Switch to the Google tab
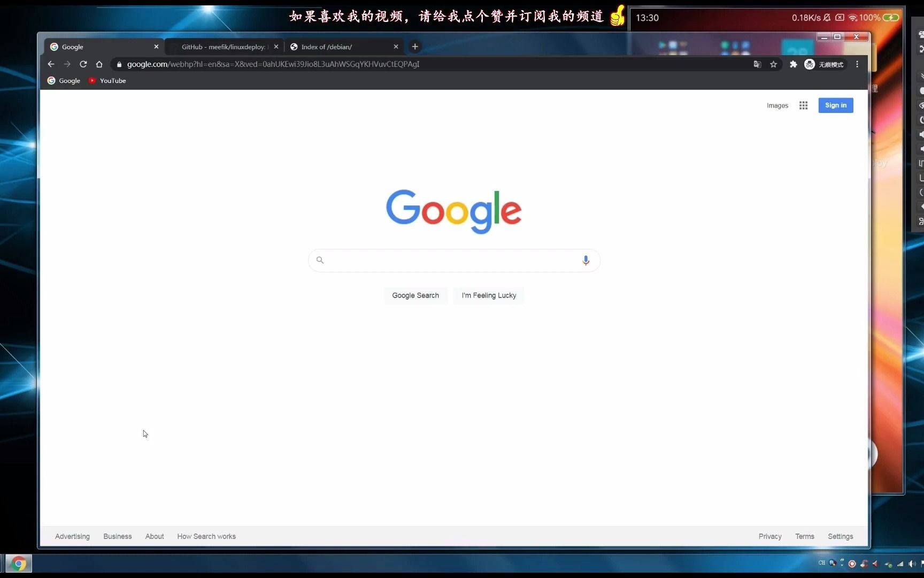The height and width of the screenshot is (578, 924). 102,47
